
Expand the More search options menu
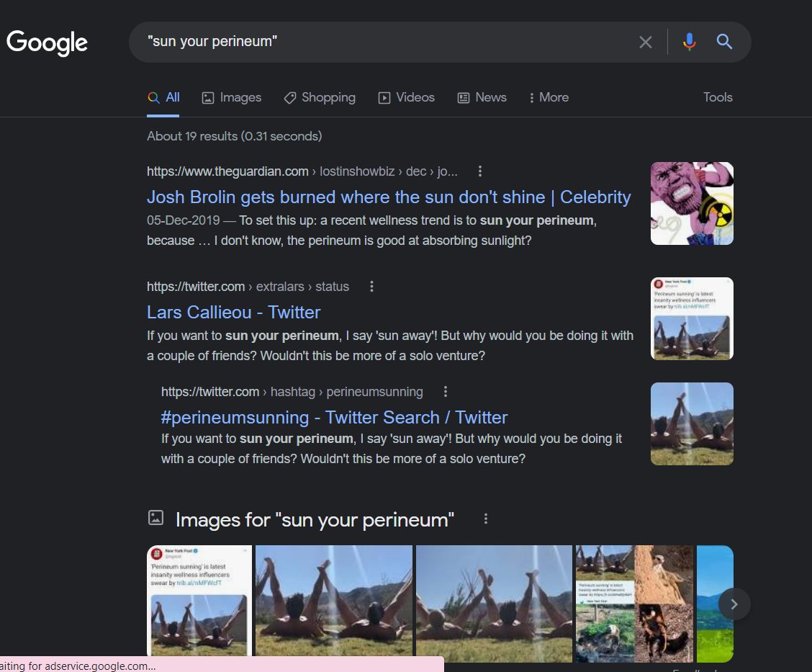pos(549,97)
